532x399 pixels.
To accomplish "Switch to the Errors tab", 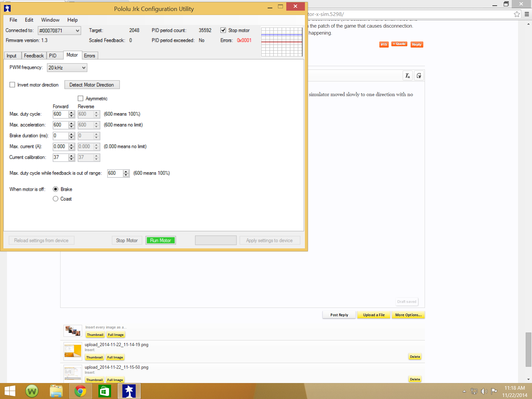I will [x=89, y=56].
